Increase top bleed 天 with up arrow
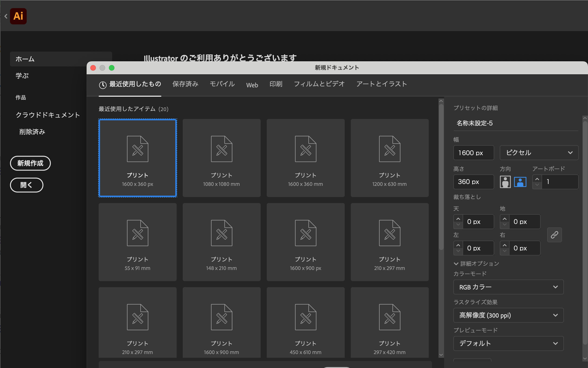This screenshot has height=368, width=588. pyautogui.click(x=458, y=219)
